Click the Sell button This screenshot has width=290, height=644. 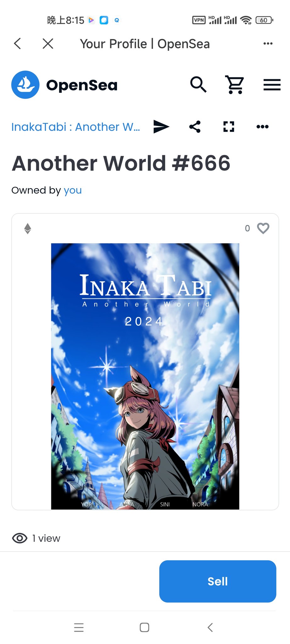click(218, 581)
